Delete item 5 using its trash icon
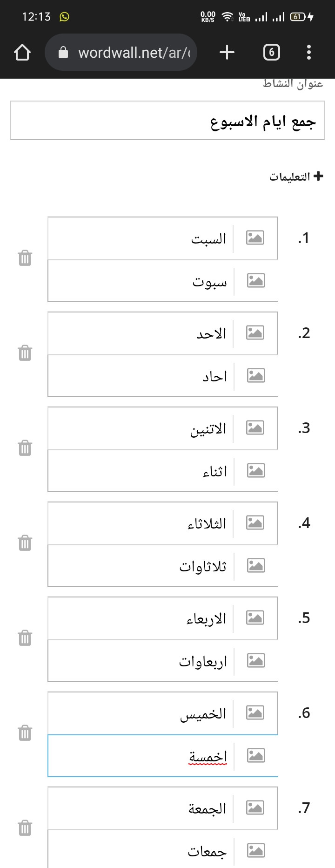Viewport: 335px width, 868px height. 25,638
